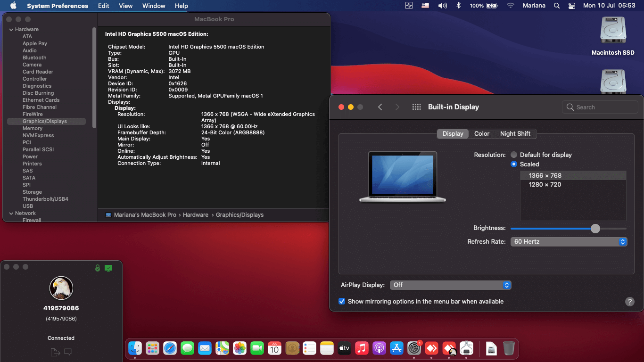The image size is (644, 362).
Task: Open the Notes app in the Dock
Action: point(327,348)
